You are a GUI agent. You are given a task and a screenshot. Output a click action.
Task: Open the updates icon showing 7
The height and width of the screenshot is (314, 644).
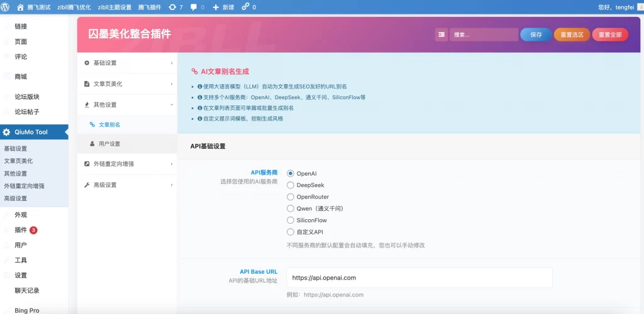coord(172,7)
